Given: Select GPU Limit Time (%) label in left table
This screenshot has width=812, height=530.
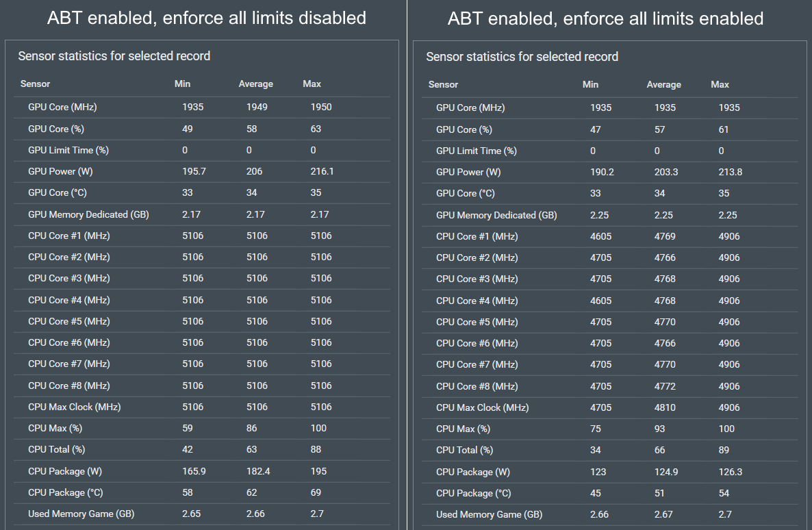Looking at the screenshot, I should tap(68, 150).
